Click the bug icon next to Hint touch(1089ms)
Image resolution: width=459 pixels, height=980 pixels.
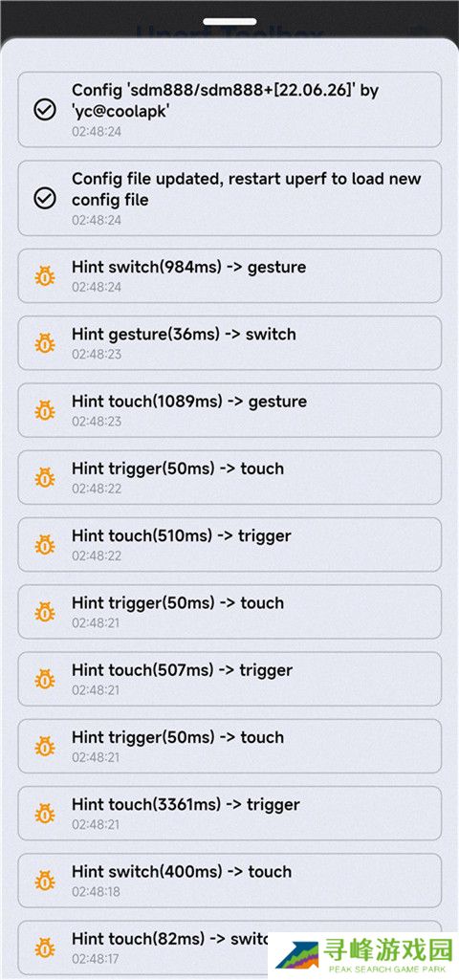pyautogui.click(x=44, y=410)
